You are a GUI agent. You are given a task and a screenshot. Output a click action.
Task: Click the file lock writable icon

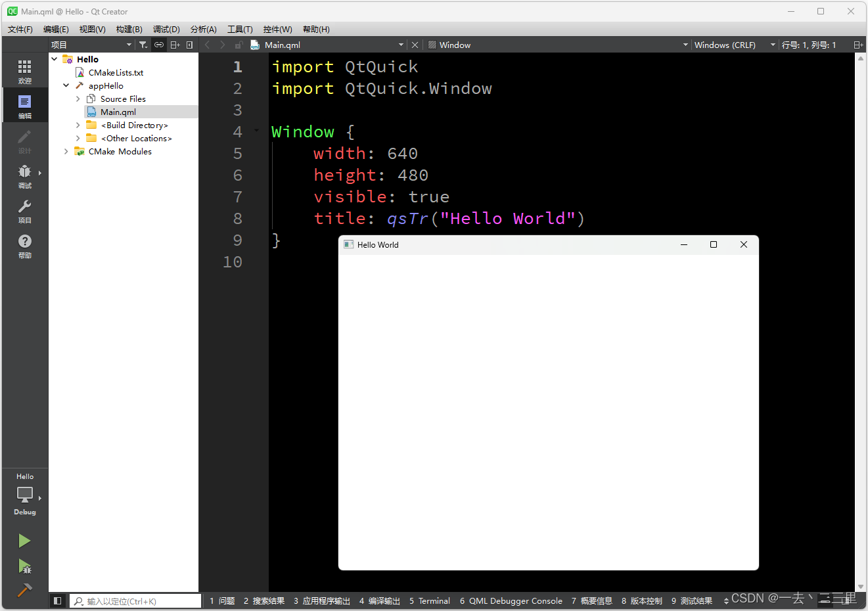pos(239,45)
